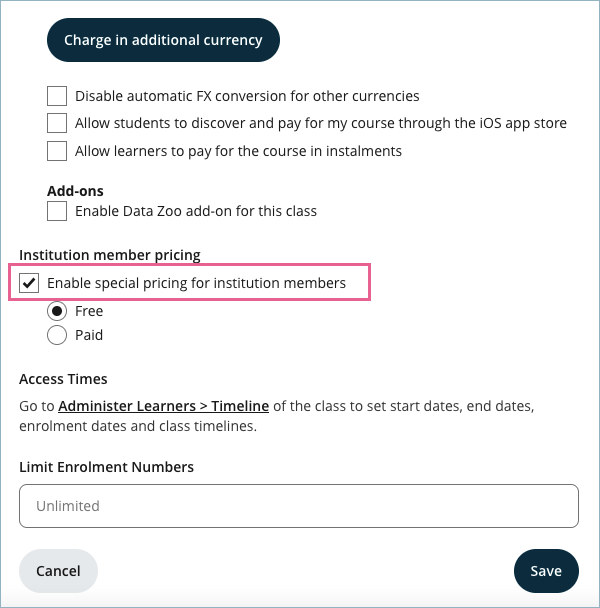Click the Institution member pricing heading
Image resolution: width=600 pixels, height=608 pixels.
pyautogui.click(x=110, y=256)
